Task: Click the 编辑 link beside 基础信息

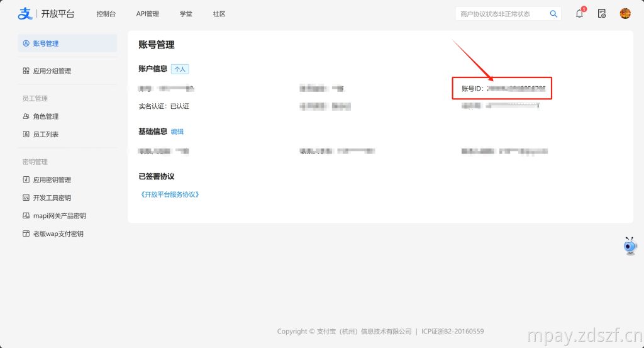Action: pos(177,132)
